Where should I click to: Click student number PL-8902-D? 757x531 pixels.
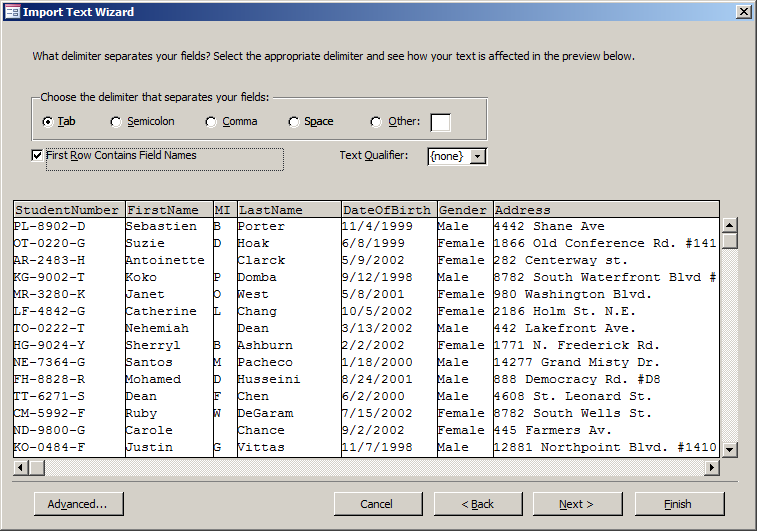click(50, 226)
